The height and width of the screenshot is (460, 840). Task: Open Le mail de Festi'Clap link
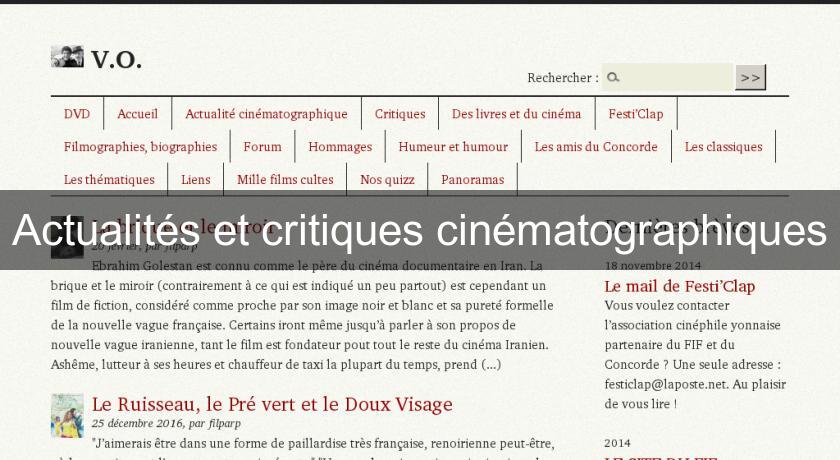680,286
